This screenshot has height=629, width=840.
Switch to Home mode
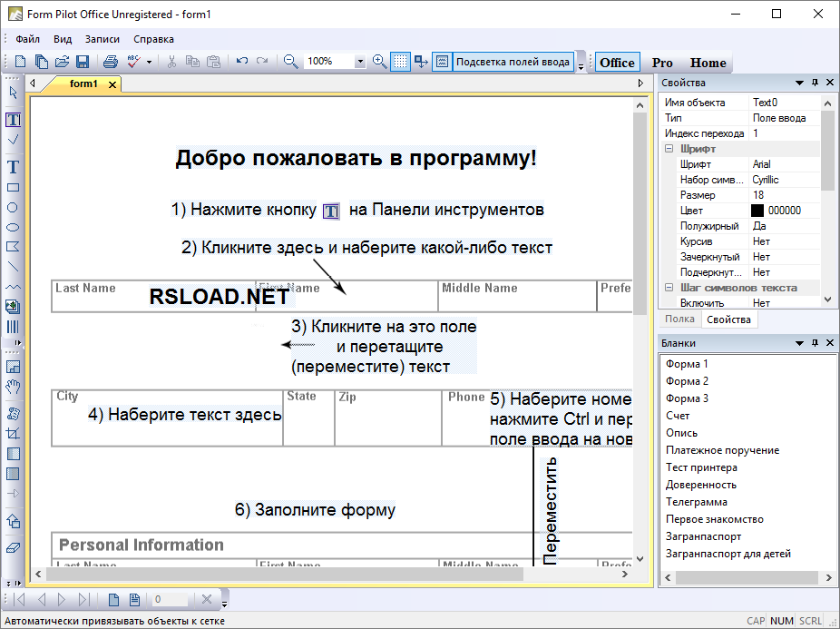pyautogui.click(x=708, y=63)
